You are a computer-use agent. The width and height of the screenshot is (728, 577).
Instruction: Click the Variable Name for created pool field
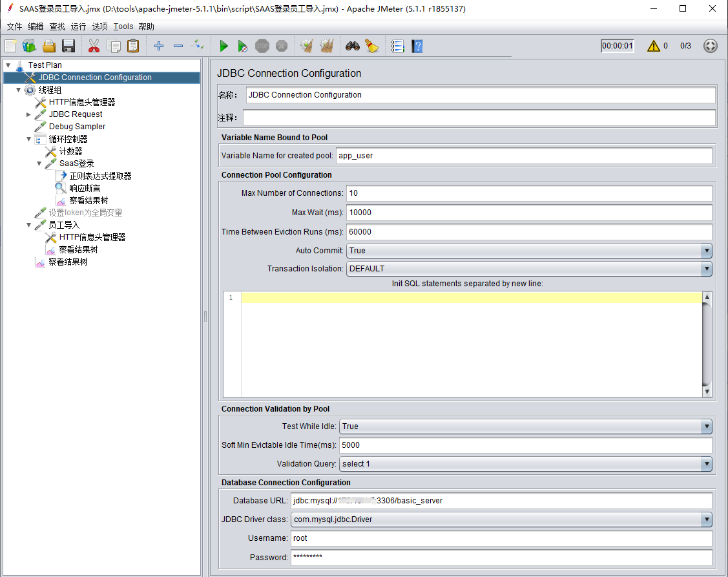point(524,156)
